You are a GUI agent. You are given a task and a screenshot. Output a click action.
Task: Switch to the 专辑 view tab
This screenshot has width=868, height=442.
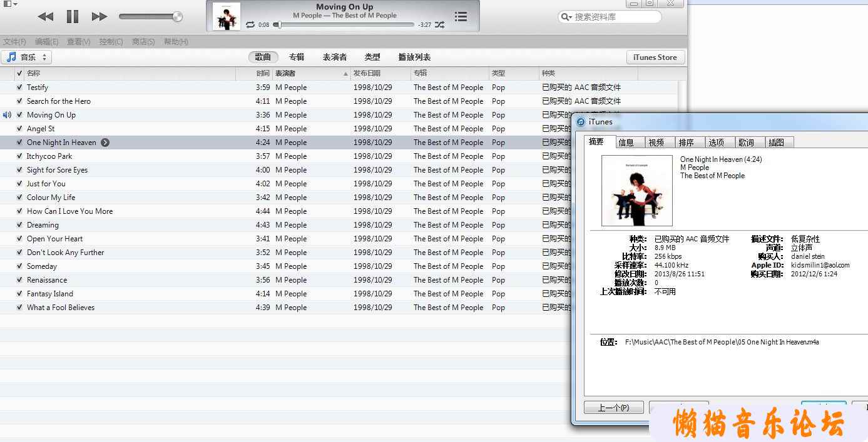pyautogui.click(x=297, y=57)
